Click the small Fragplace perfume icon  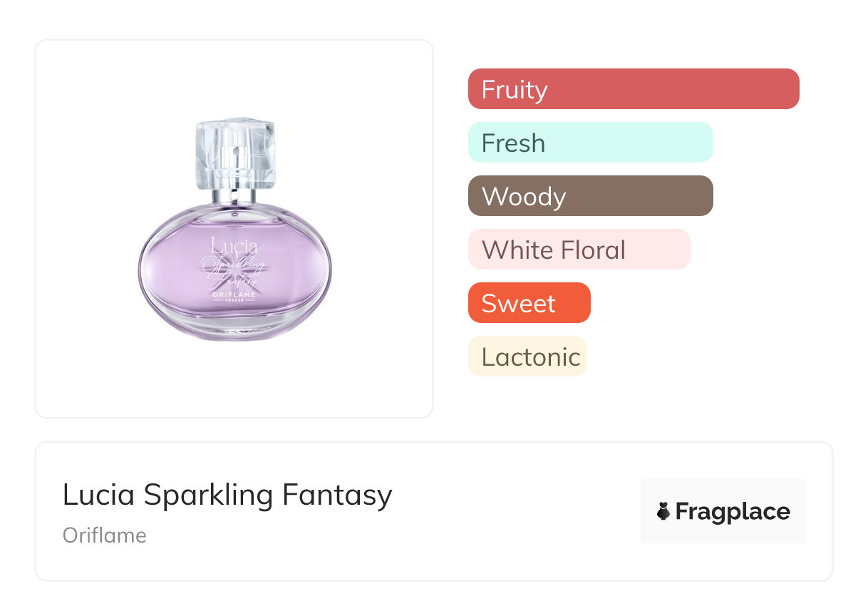point(663,511)
